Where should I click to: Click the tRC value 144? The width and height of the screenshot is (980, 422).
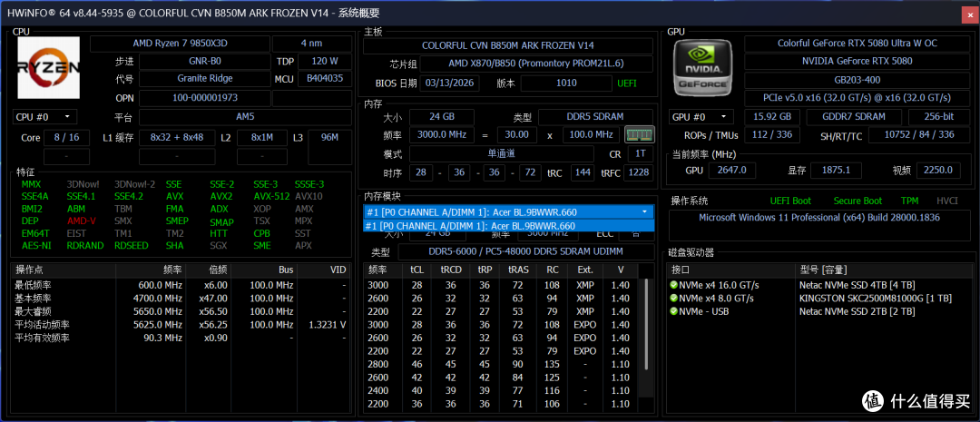[583, 172]
